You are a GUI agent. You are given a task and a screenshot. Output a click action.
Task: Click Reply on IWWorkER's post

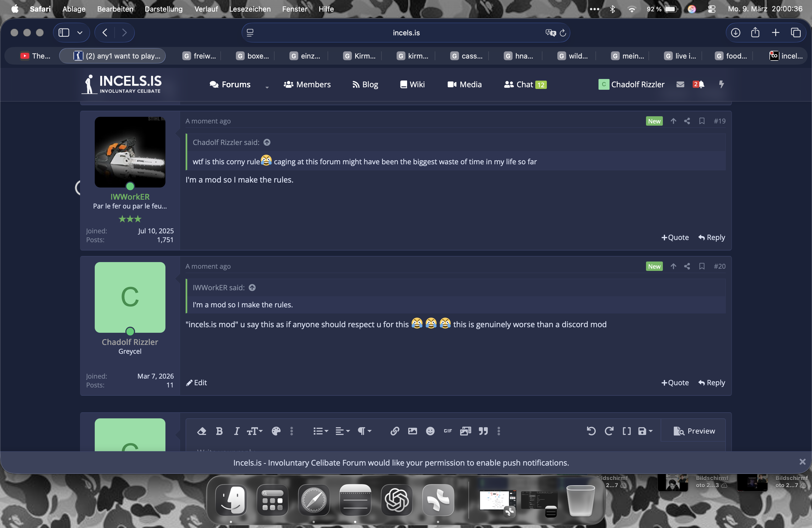711,237
